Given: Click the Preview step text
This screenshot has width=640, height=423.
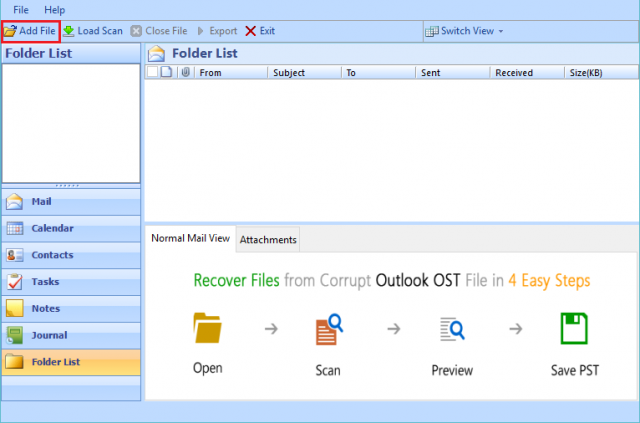Looking at the screenshot, I should (452, 370).
